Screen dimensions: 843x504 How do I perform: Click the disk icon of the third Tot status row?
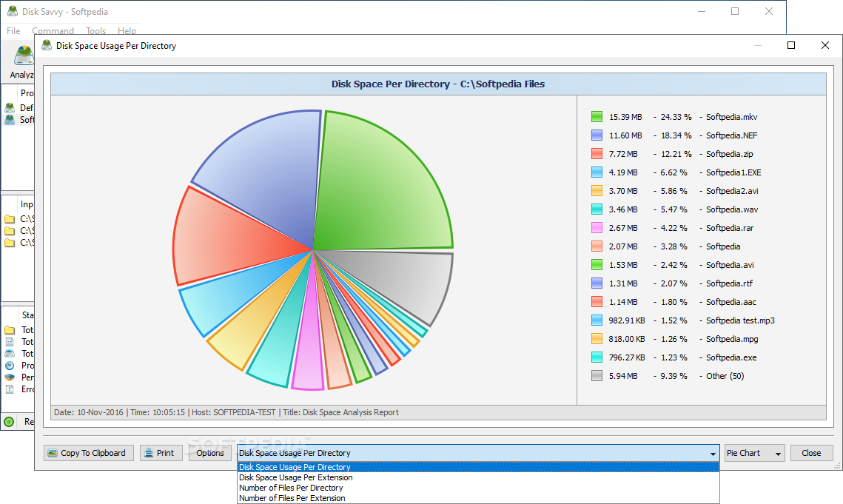[10, 353]
